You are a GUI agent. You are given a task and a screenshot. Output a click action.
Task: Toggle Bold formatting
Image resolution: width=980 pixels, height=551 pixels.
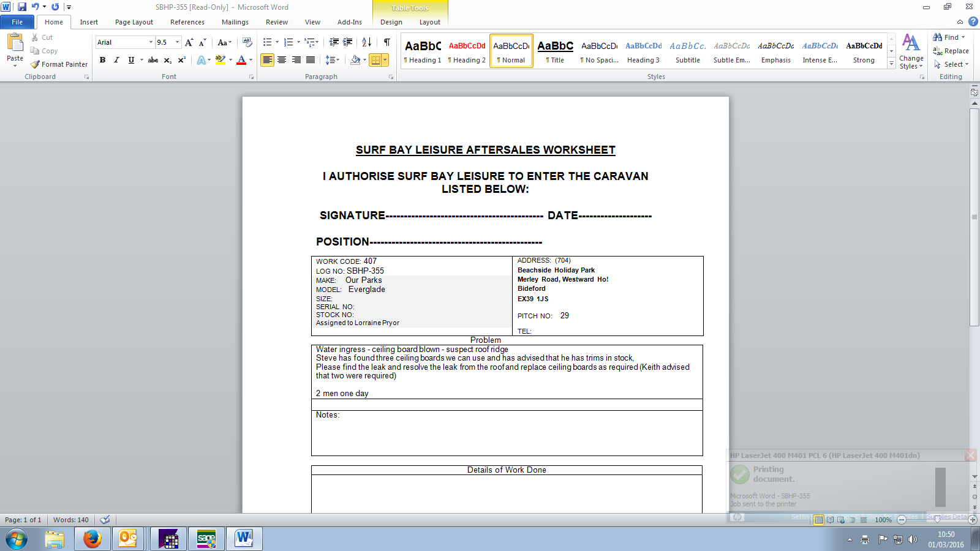point(102,60)
